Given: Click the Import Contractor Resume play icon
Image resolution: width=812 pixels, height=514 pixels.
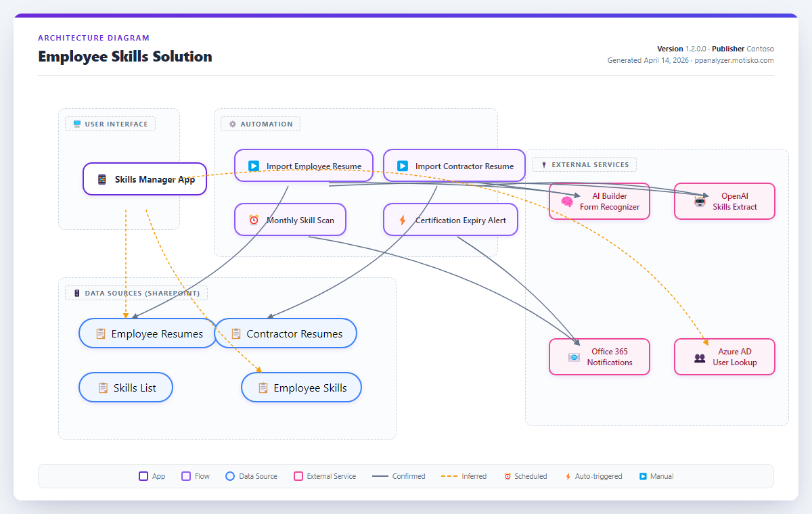Looking at the screenshot, I should [x=403, y=166].
